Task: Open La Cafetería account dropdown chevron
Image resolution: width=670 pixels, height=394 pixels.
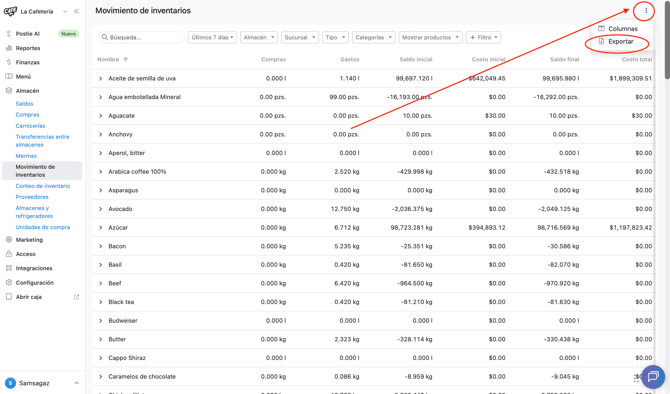Action: 65,12
